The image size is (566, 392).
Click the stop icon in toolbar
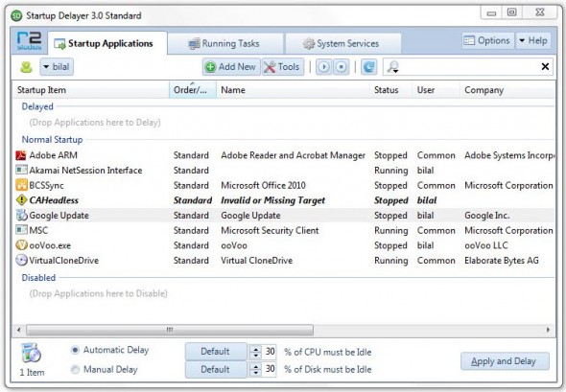[342, 67]
